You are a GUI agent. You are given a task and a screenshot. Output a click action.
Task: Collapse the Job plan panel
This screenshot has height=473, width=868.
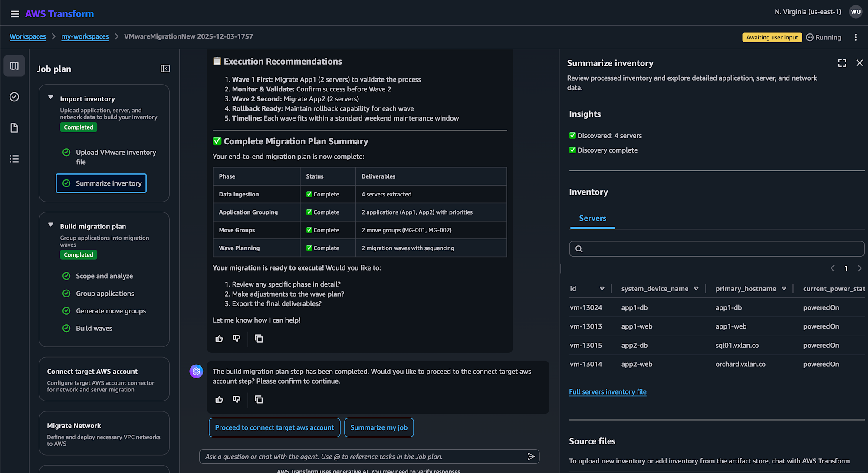tap(165, 69)
